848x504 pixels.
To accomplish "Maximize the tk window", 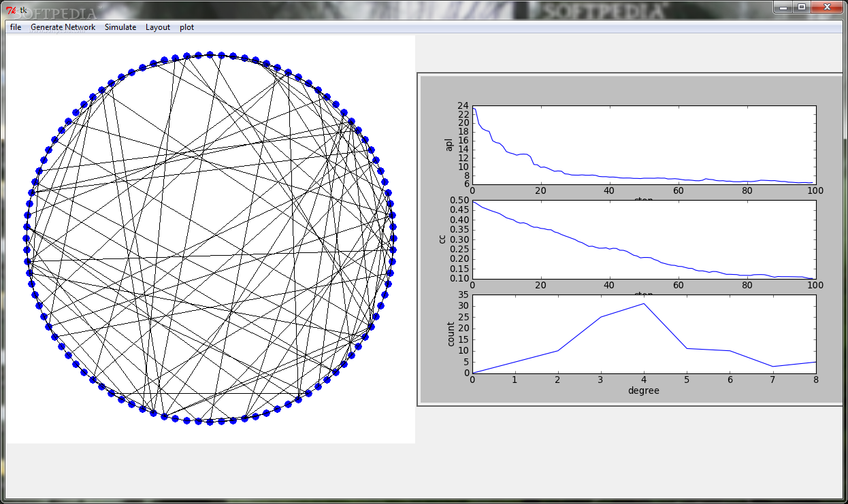I will 802,7.
